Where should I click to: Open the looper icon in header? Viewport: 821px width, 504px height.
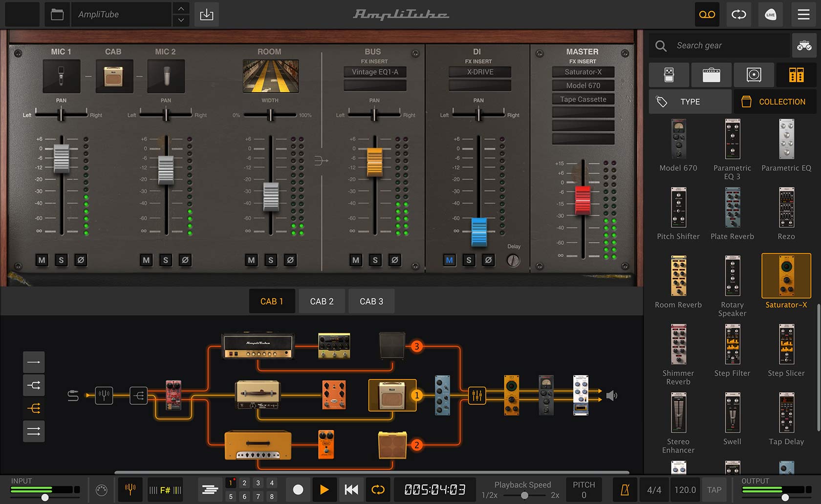739,15
